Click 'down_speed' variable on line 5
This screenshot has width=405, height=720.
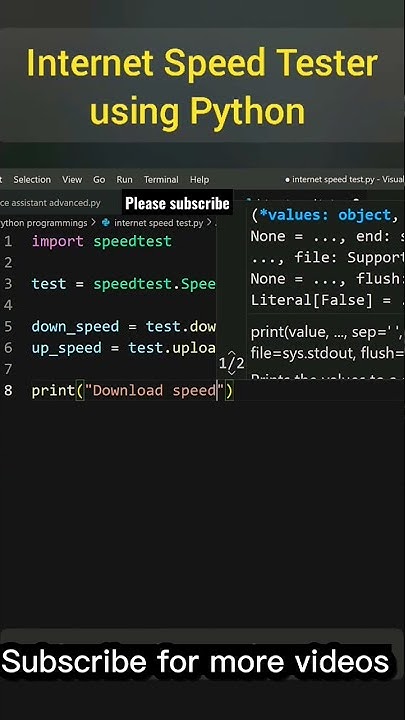click(x=75, y=326)
